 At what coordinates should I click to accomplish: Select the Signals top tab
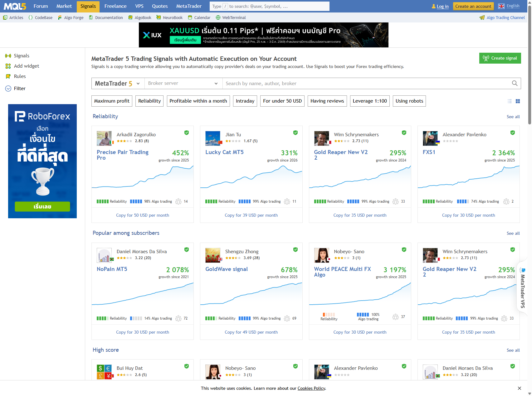pyautogui.click(x=88, y=6)
